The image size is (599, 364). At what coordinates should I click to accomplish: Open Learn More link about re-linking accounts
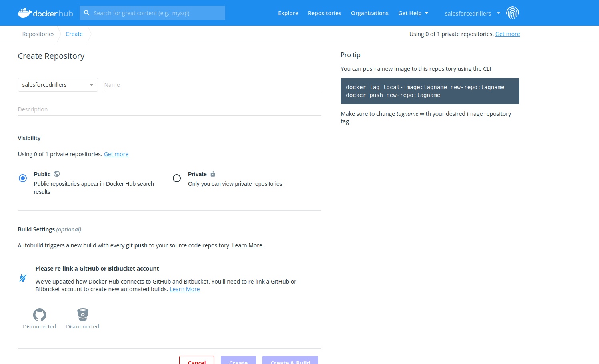tap(185, 289)
